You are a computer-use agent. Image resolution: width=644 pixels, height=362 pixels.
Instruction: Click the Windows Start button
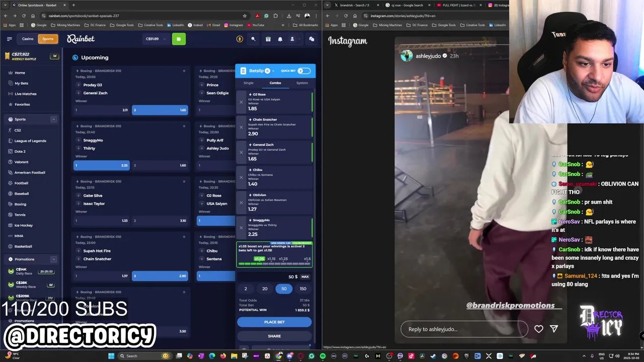pos(111,356)
